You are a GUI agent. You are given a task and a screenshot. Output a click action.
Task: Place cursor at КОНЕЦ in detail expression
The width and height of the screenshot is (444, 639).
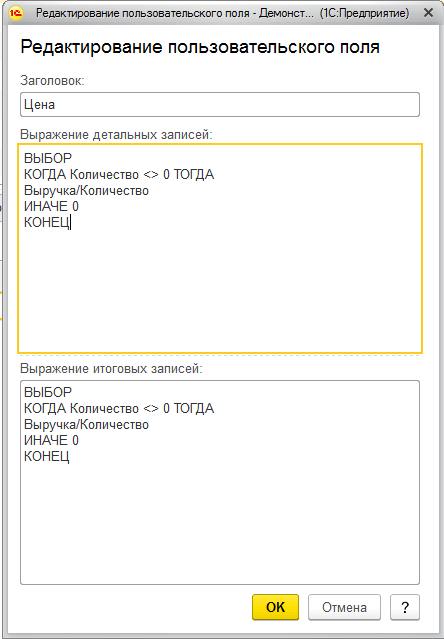tap(47, 223)
